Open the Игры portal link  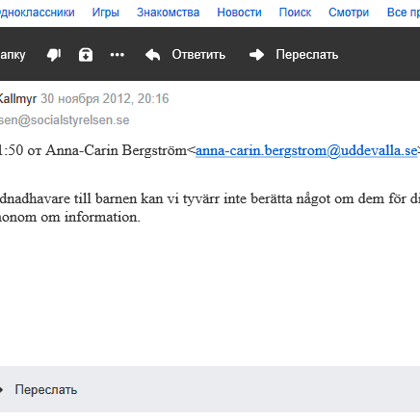tap(106, 12)
